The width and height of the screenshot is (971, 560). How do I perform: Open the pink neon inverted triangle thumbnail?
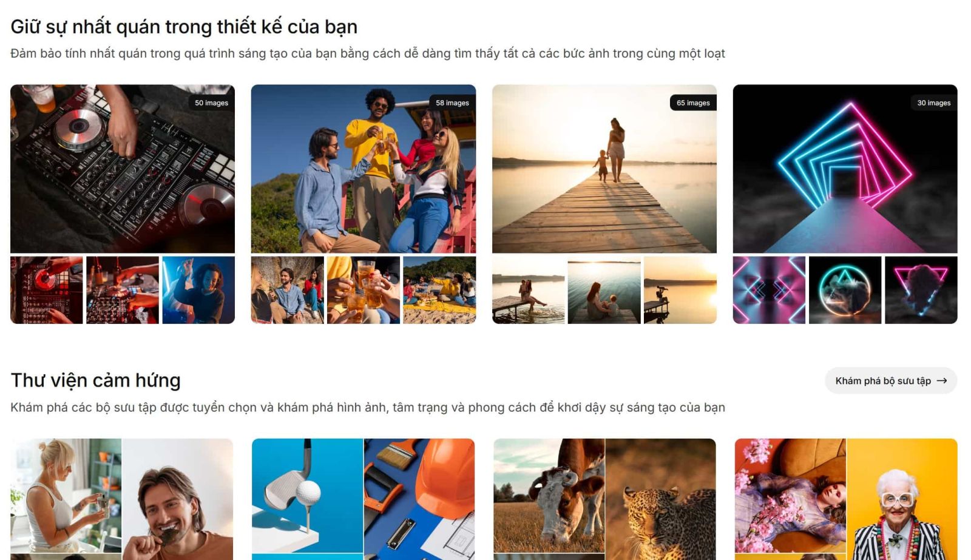[x=921, y=290]
